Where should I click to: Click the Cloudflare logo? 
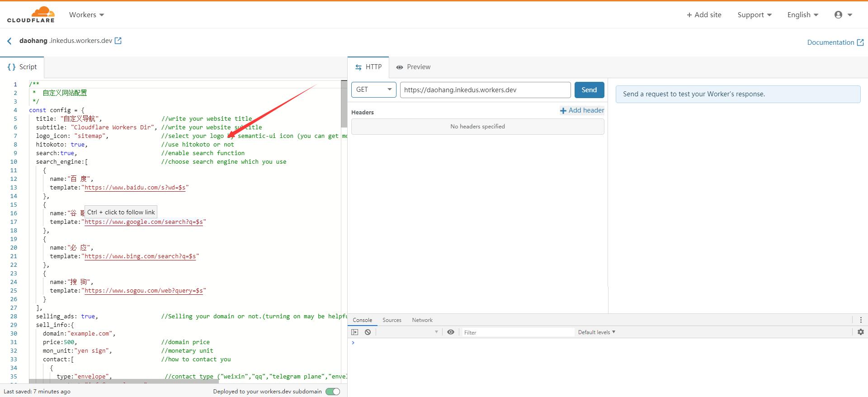click(31, 14)
